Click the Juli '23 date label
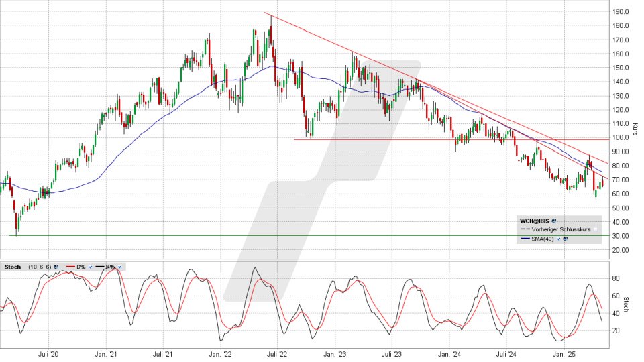The image size is (644, 362). tap(391, 354)
